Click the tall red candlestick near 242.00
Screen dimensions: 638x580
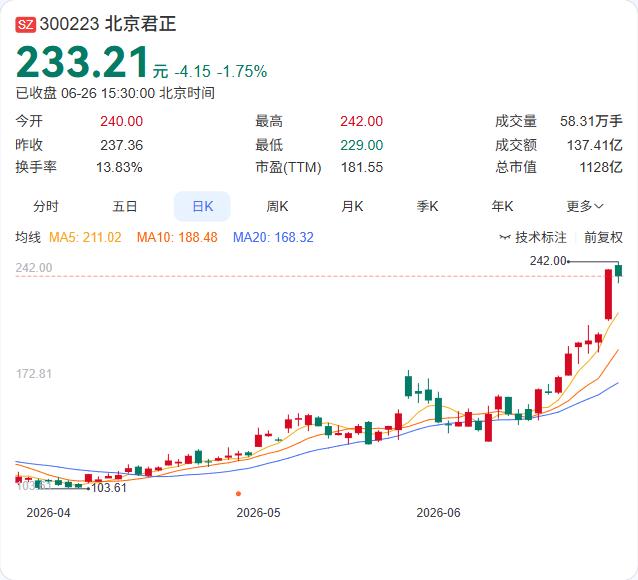[608, 294]
